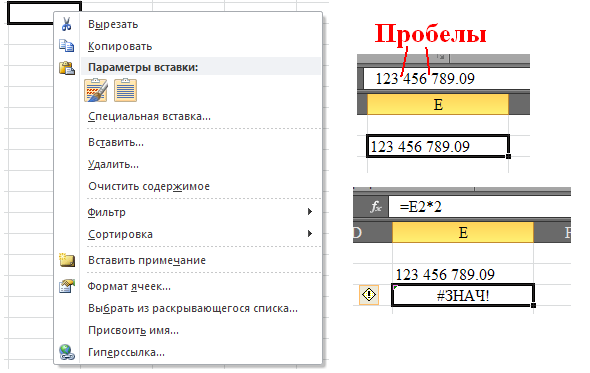Screen dimensions: 590x373
Task: Choose Присвоить имя... option
Action: pos(133,330)
